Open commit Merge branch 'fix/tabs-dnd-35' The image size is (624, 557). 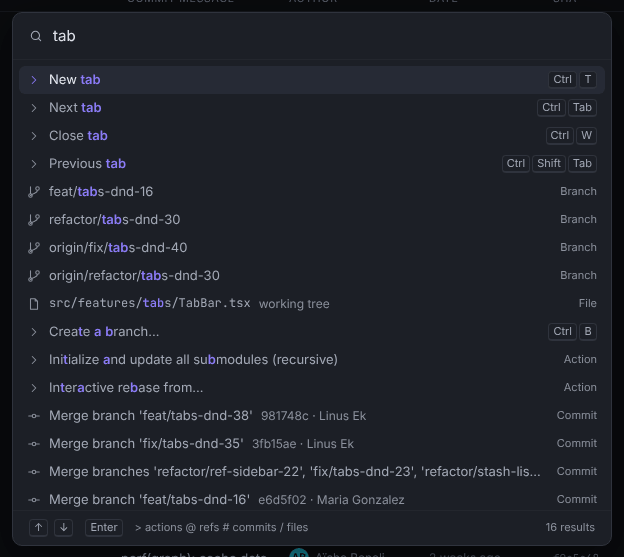coord(312,444)
